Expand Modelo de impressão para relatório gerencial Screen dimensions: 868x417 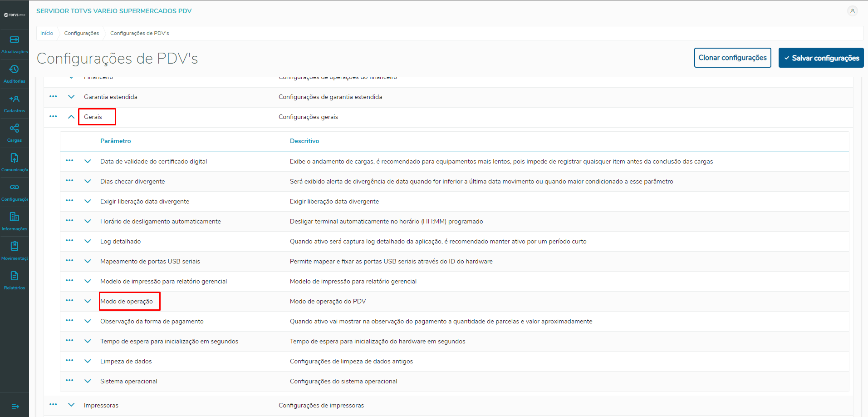(88, 281)
